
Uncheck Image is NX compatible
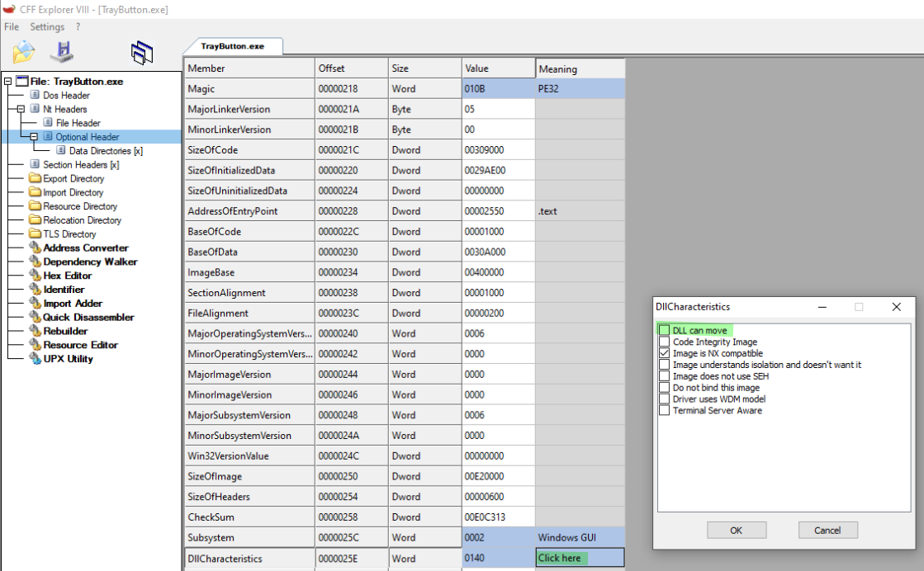(664, 353)
